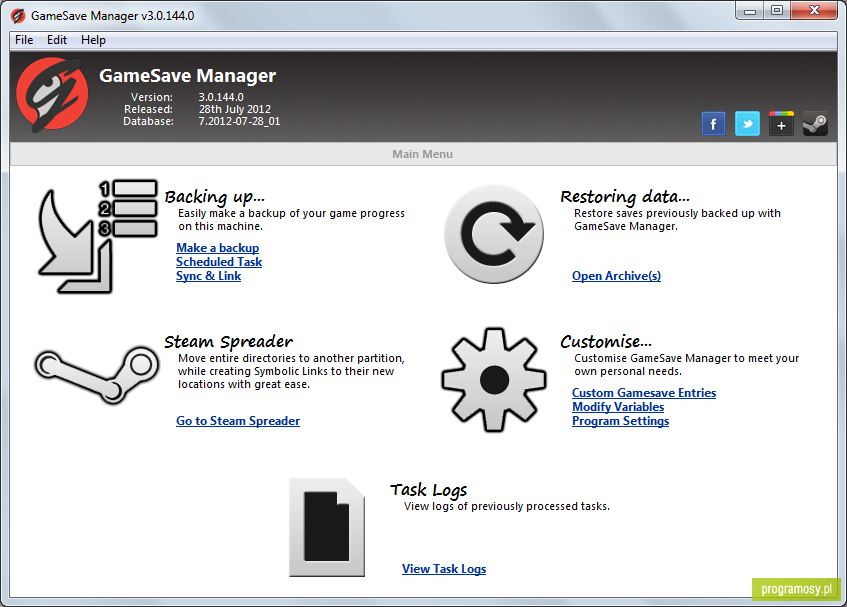Click the GameSave Manager red logo
The width and height of the screenshot is (847, 607).
pos(52,96)
